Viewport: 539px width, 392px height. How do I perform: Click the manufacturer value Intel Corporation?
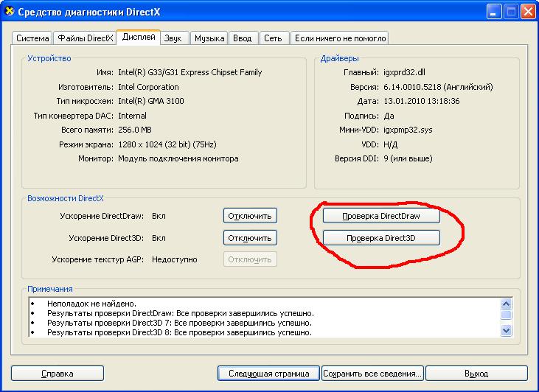pos(148,87)
